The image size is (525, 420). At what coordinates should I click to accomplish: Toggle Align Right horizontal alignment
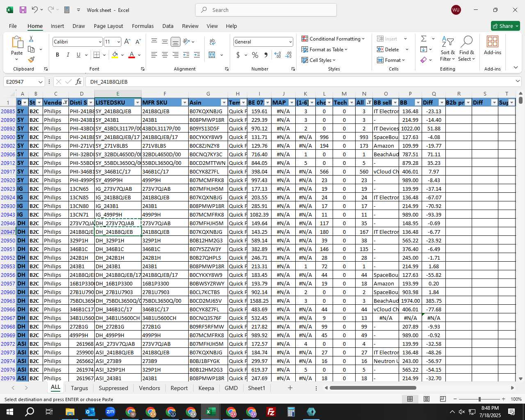(176, 55)
